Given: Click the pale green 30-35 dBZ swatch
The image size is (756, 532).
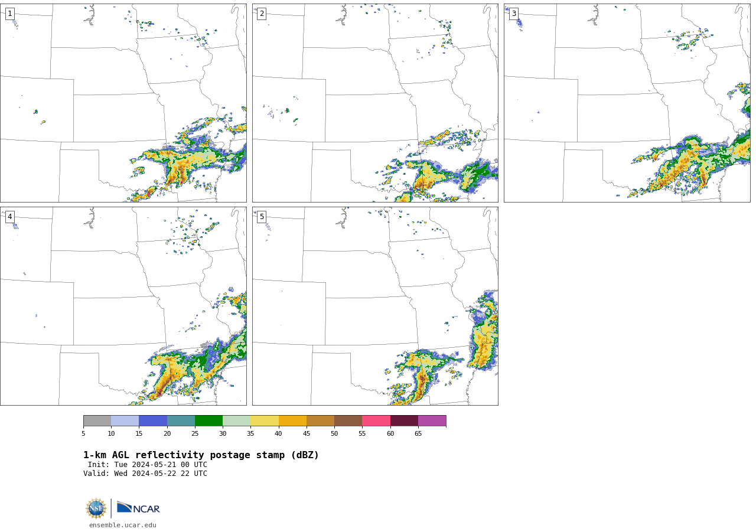Looking at the screenshot, I should 237,421.
